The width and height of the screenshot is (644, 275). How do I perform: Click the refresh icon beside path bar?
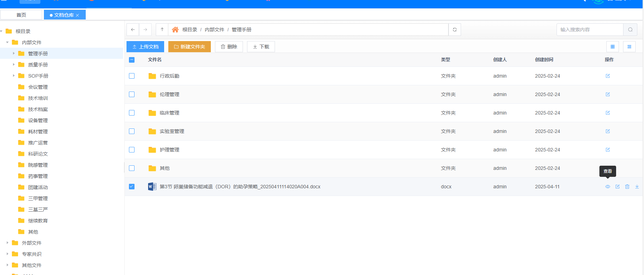click(455, 30)
